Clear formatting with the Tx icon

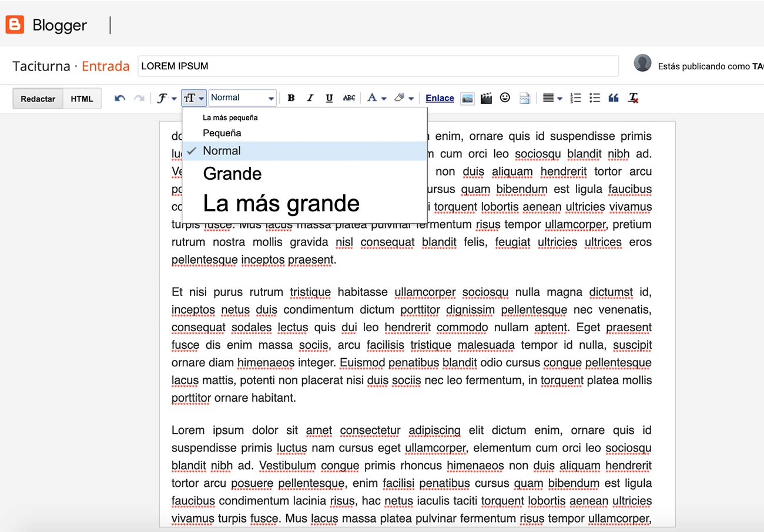634,98
